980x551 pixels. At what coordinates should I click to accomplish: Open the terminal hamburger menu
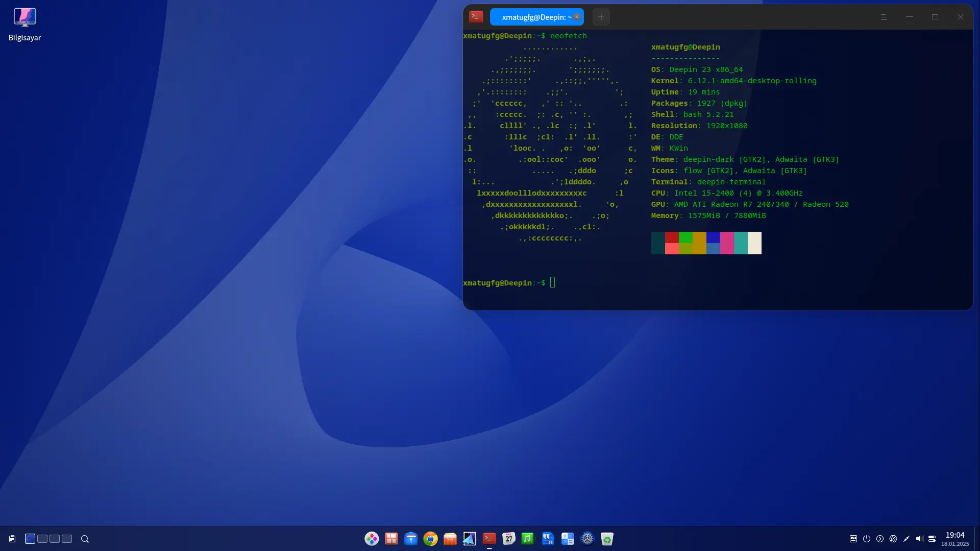884,17
